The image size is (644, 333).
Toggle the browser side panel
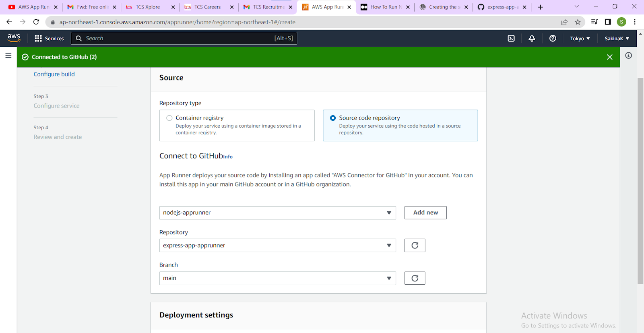click(608, 22)
